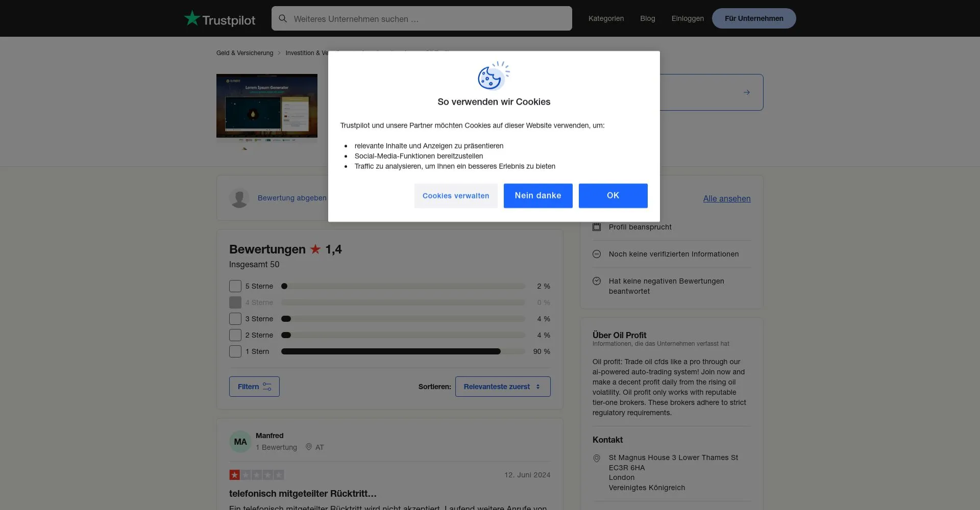The height and width of the screenshot is (510, 980).
Task: Click the check-circle icon by Hat keine negativen Bewertungen
Action: pyautogui.click(x=597, y=281)
